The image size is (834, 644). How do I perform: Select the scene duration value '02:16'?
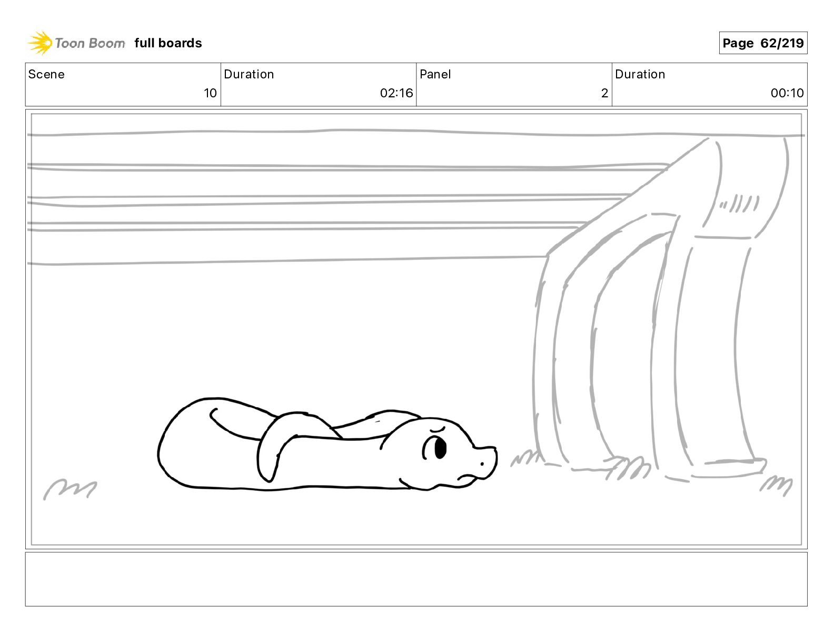coord(396,93)
